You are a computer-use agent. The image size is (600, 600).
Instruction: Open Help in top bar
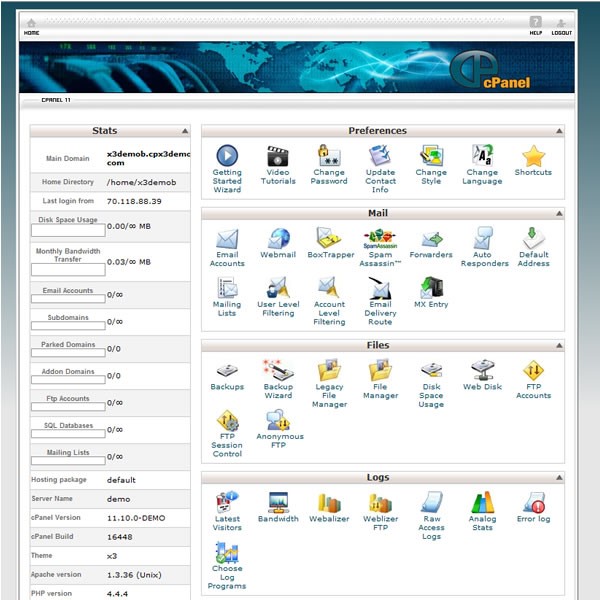536,26
